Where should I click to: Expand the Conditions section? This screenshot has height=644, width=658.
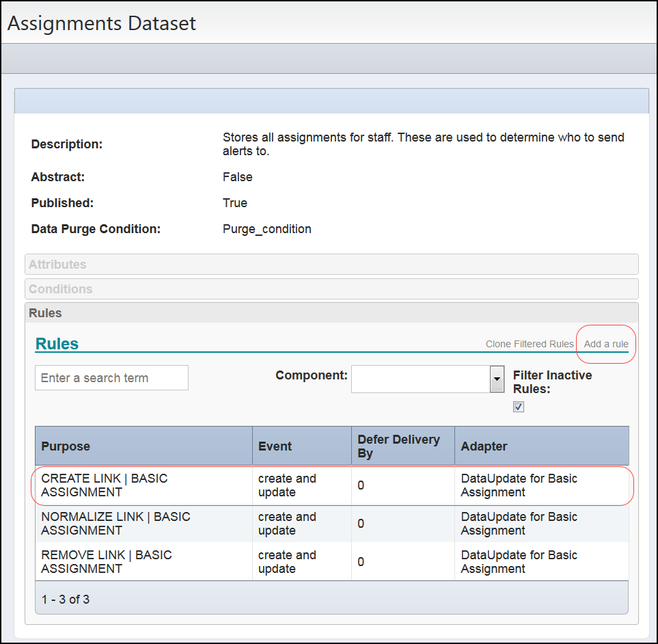point(331,289)
